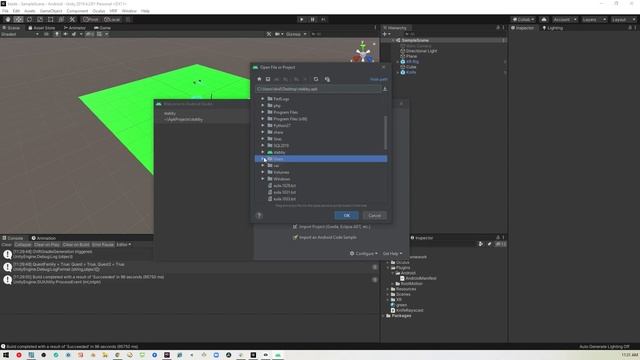The height and width of the screenshot is (360, 640).
Task: Toggle Error Pause in Console
Action: (x=103, y=244)
